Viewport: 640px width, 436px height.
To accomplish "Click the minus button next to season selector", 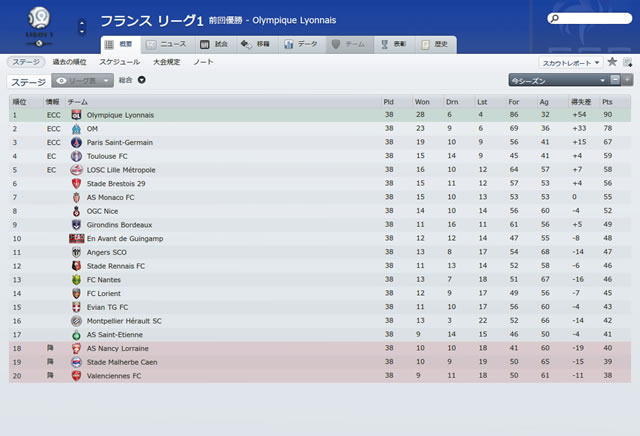I will 615,80.
